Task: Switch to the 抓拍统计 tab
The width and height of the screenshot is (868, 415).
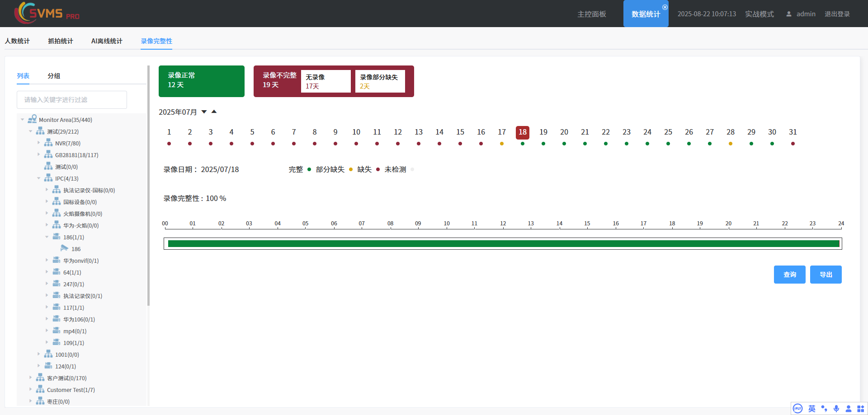Action: 61,41
